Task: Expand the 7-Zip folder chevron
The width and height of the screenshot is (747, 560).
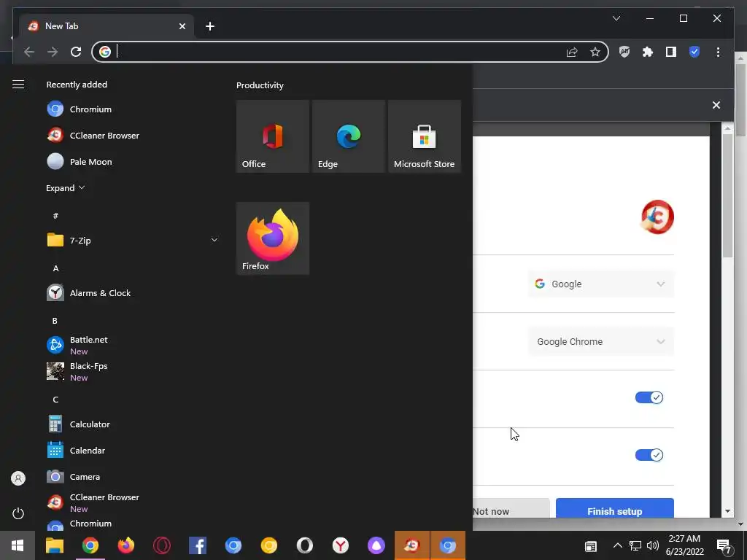Action: point(214,240)
